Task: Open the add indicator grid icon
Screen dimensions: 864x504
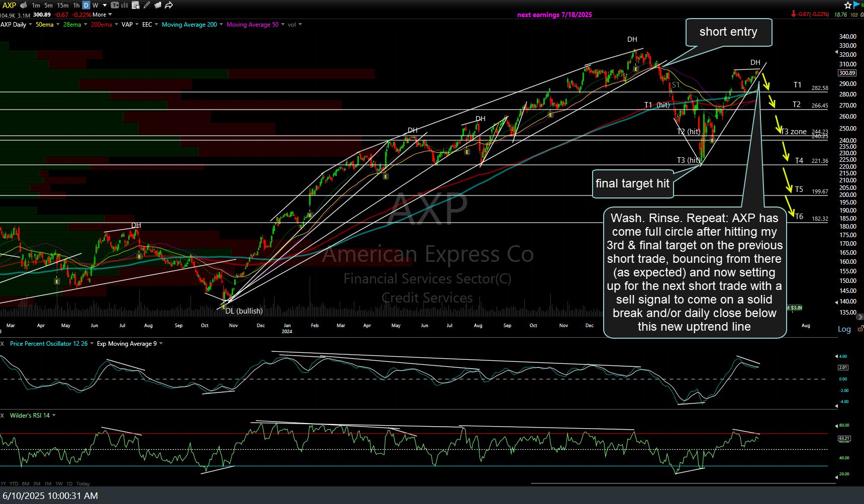Action: pyautogui.click(x=135, y=5)
